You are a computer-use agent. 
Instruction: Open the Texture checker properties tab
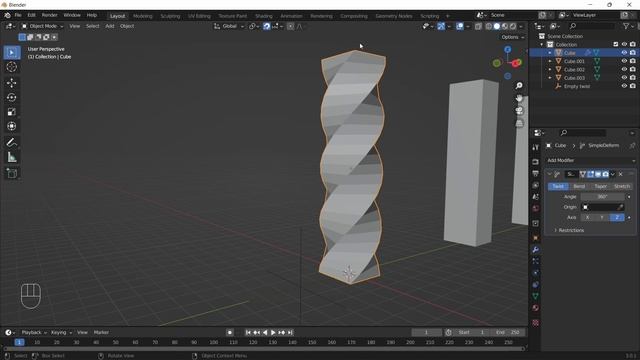(536, 323)
